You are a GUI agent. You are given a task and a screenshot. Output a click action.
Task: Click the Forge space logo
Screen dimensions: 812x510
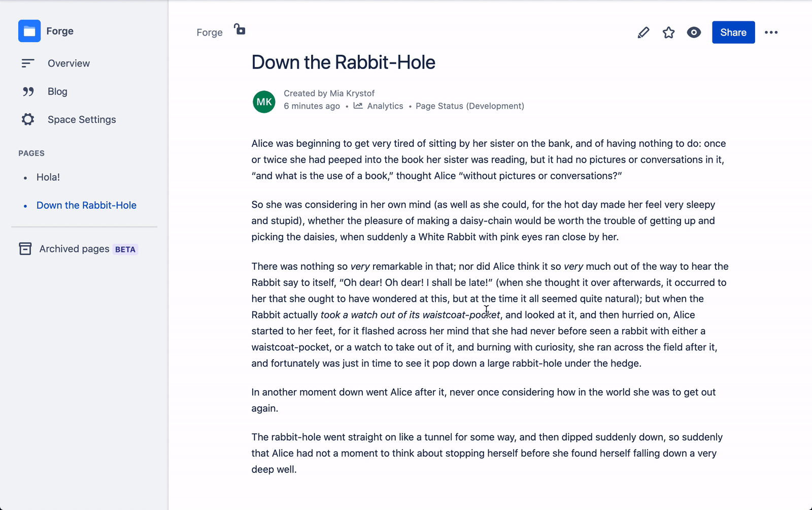[29, 31]
